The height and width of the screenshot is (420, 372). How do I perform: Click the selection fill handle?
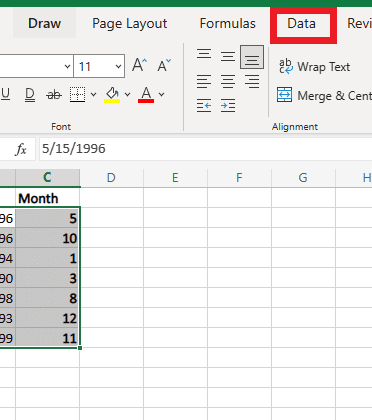click(80, 348)
